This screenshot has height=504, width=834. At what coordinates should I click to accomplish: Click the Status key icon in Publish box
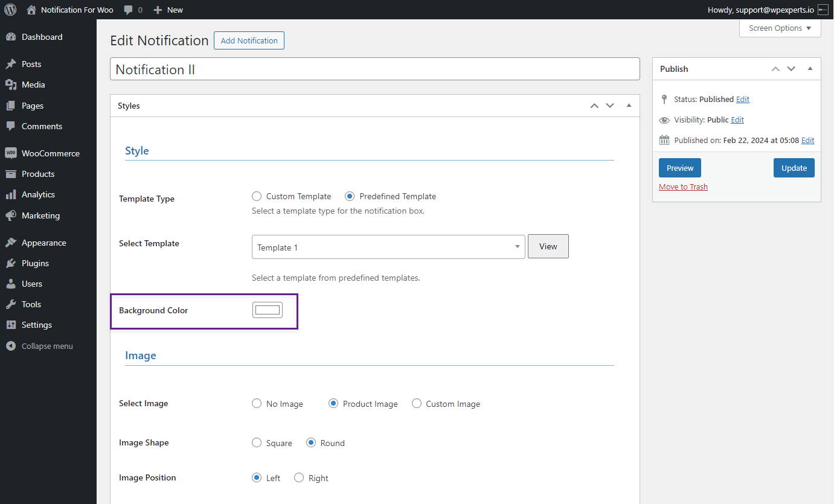click(x=664, y=99)
